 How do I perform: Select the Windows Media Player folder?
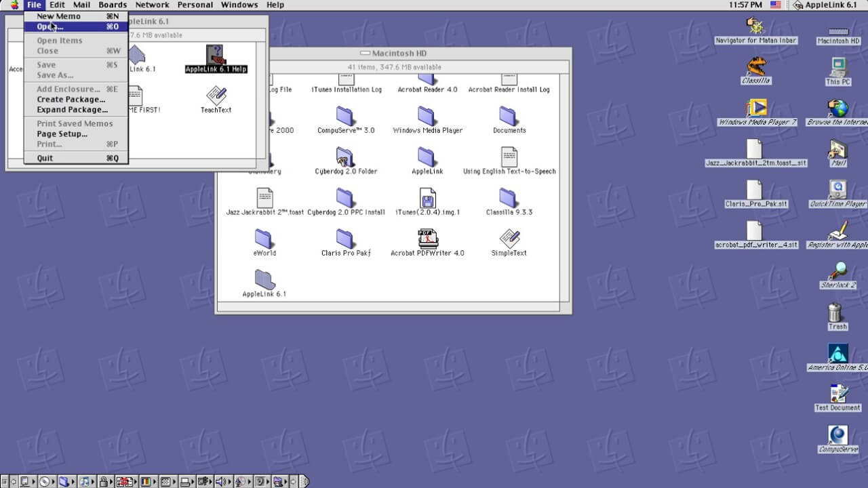[427, 121]
